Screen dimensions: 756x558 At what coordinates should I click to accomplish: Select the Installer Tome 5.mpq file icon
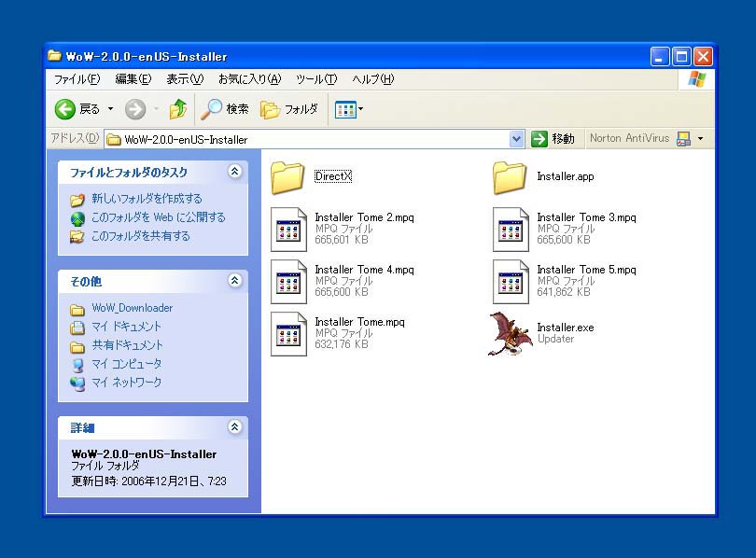511,282
